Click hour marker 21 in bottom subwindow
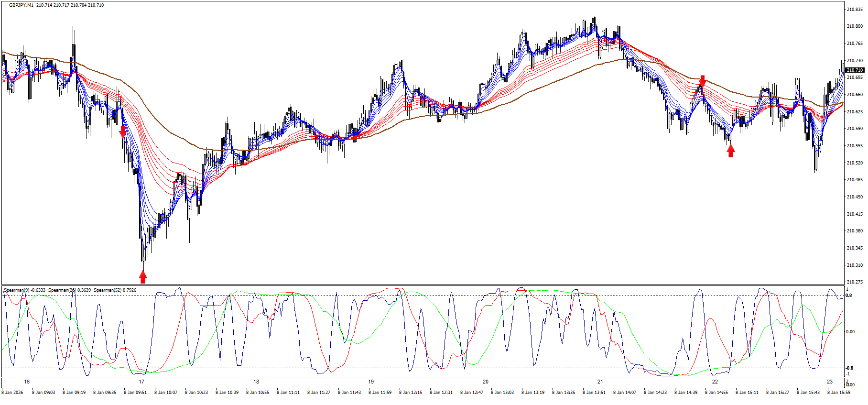 [x=600, y=382]
